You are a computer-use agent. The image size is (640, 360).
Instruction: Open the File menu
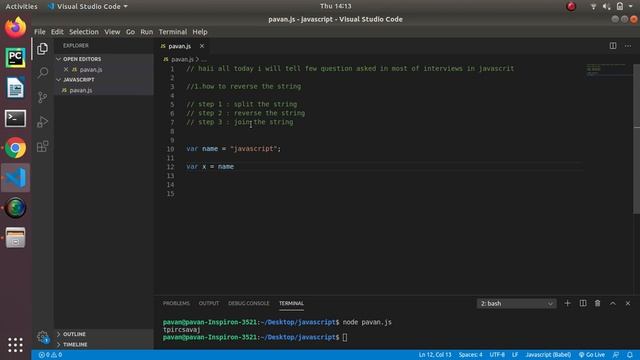pyautogui.click(x=40, y=32)
